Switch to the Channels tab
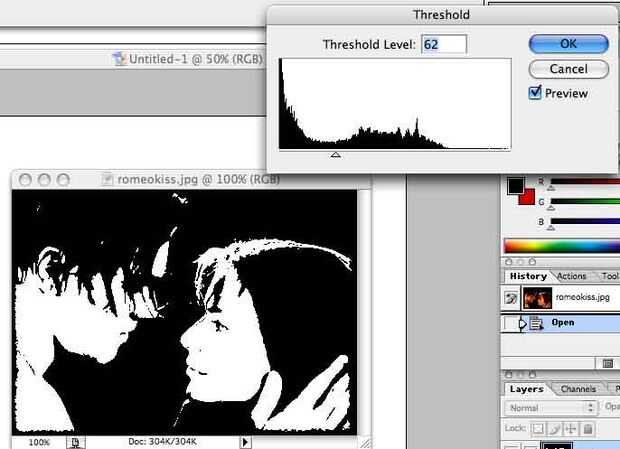Screen dimensions: 620x449 pyautogui.click(x=578, y=389)
